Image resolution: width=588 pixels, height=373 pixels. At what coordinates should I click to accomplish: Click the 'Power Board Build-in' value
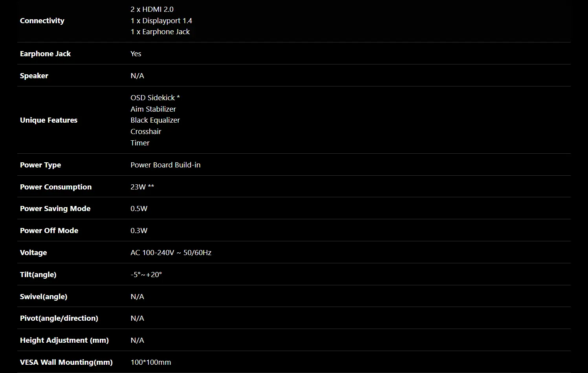tap(165, 165)
